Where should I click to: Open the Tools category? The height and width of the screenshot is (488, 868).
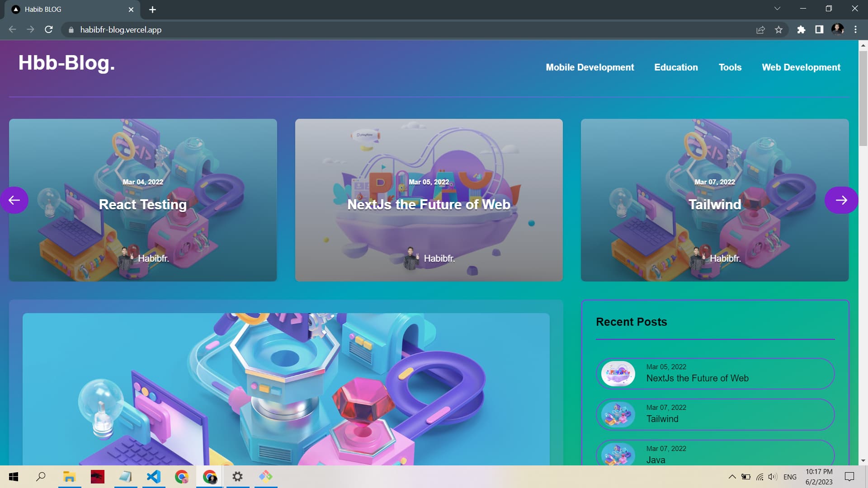pyautogui.click(x=730, y=67)
